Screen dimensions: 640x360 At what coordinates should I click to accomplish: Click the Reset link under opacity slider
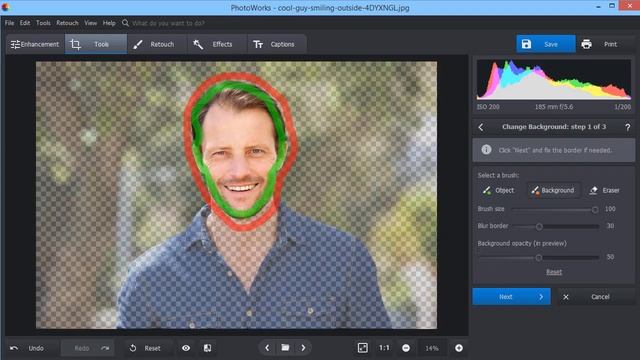(x=554, y=272)
